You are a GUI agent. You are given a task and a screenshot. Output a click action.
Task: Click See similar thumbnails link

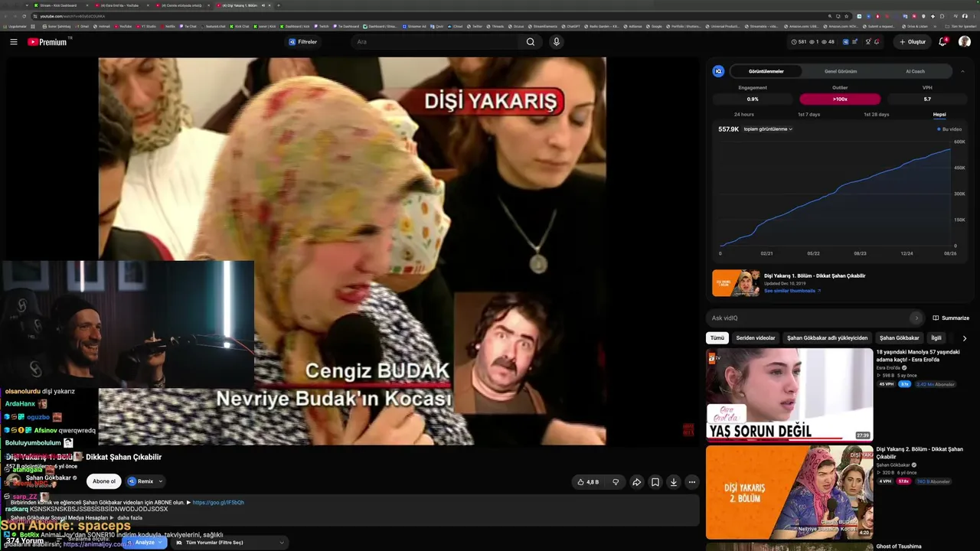792,291
